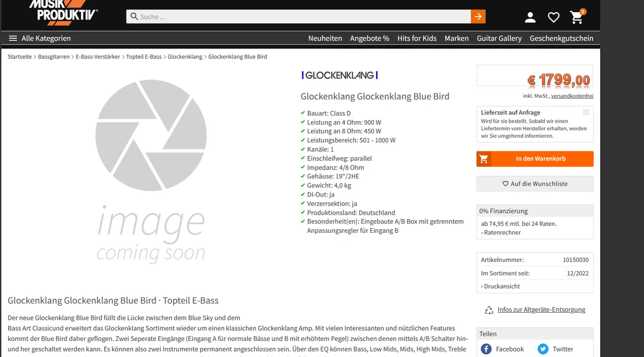
Task: Go to Angebote % menu item
Action: [369, 38]
